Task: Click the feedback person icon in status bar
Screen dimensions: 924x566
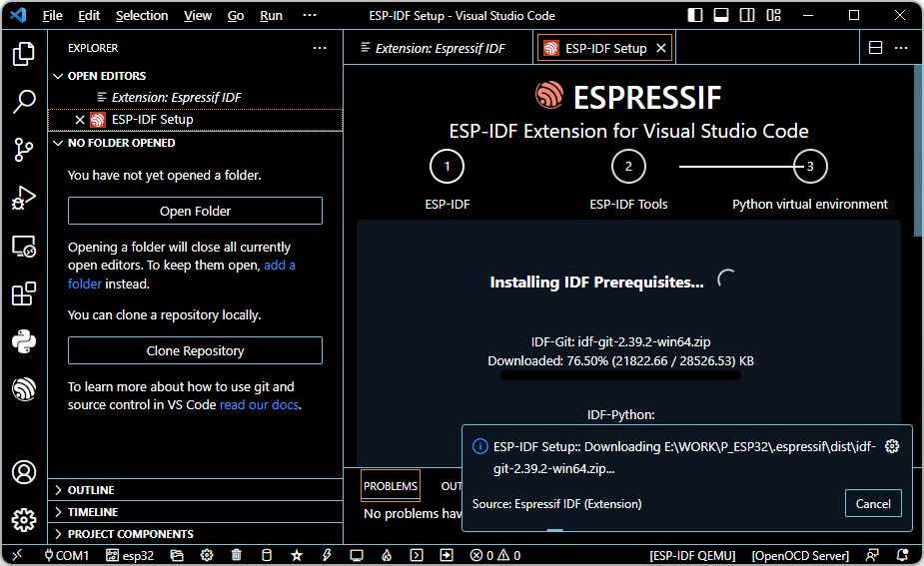Action: (872, 555)
